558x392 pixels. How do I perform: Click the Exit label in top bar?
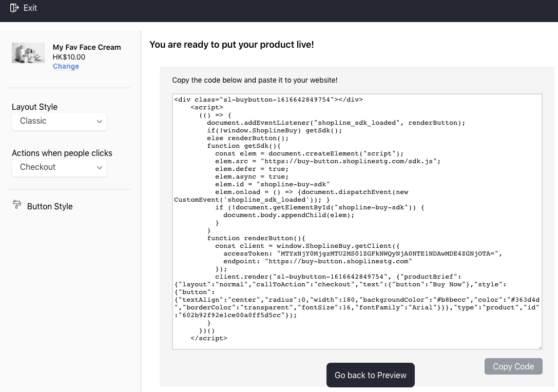click(30, 8)
